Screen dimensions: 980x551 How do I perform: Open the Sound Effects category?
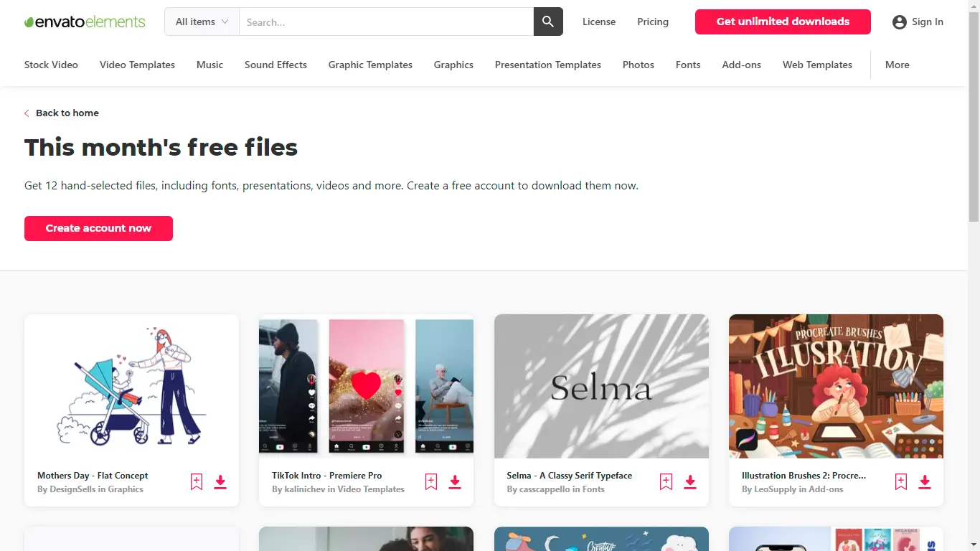click(275, 65)
